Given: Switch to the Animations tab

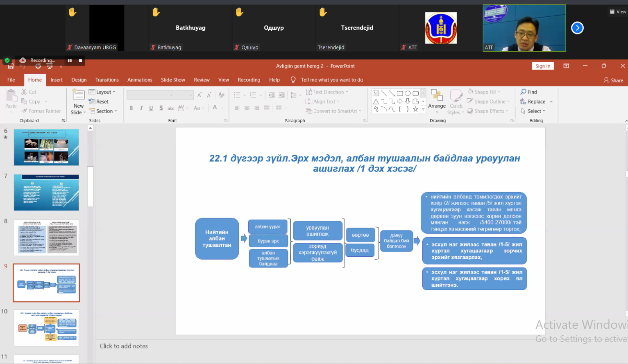Looking at the screenshot, I should click(140, 80).
